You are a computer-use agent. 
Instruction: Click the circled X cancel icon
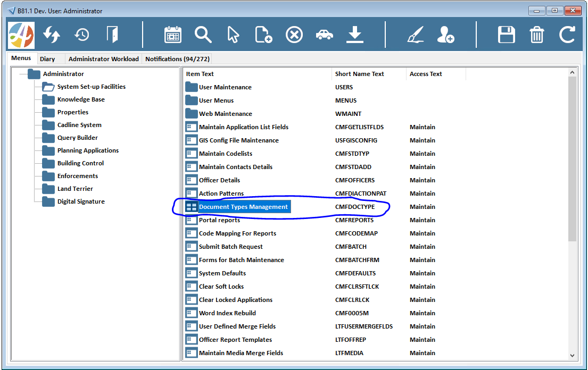294,35
